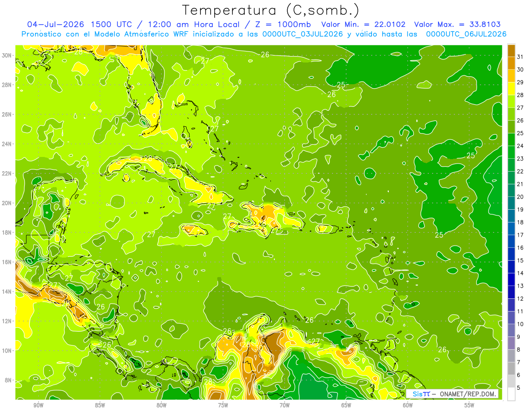The image size is (532, 411).
Task: Click the 'Valor Min. = 22.0102' value
Action: (x=363, y=24)
